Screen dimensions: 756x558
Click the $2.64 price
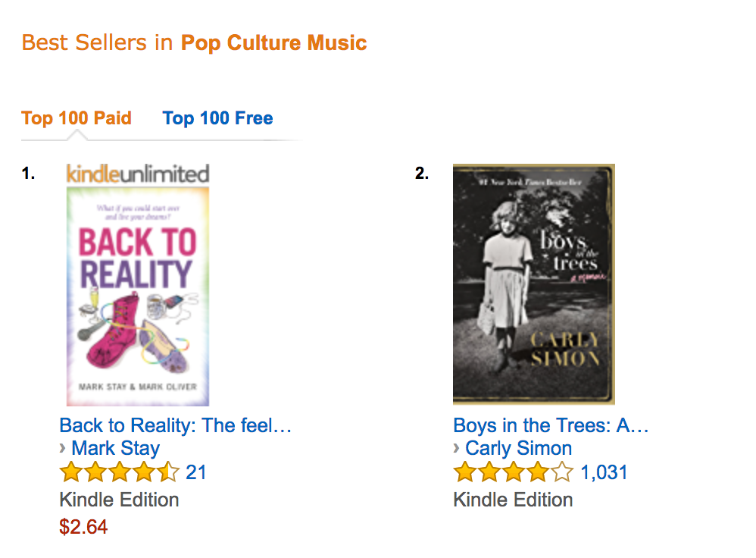coord(83,526)
